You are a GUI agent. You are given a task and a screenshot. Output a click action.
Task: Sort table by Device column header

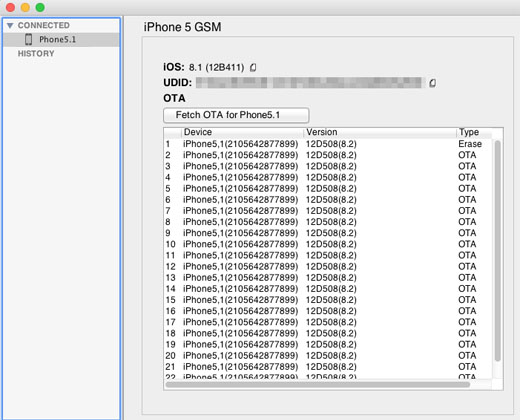tap(242, 132)
